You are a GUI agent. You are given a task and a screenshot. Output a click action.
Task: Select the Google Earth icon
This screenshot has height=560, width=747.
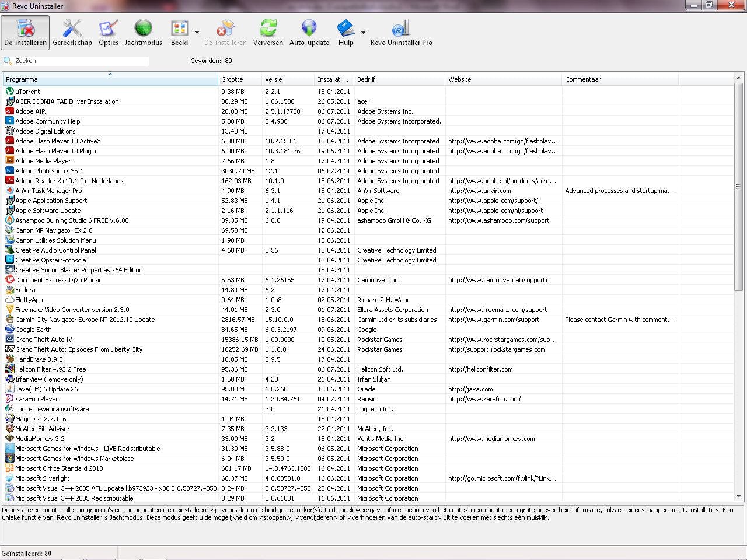pyautogui.click(x=10, y=330)
